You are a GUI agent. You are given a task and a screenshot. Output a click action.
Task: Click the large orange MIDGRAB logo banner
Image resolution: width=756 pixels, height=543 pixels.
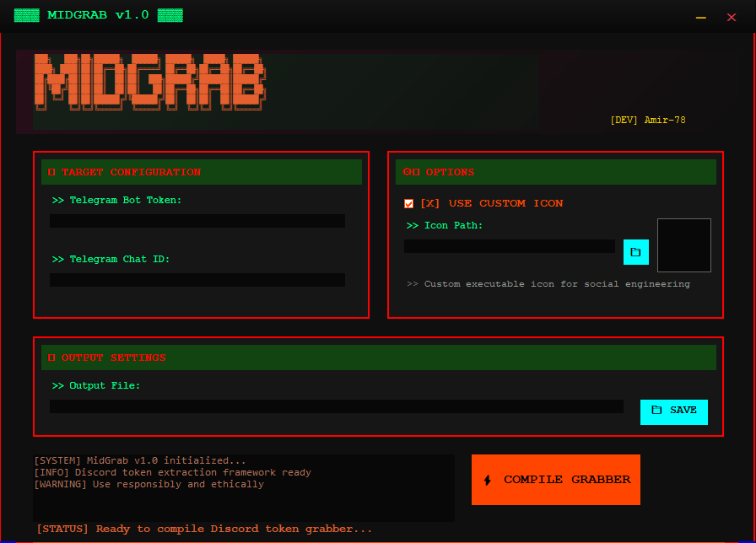(149, 82)
